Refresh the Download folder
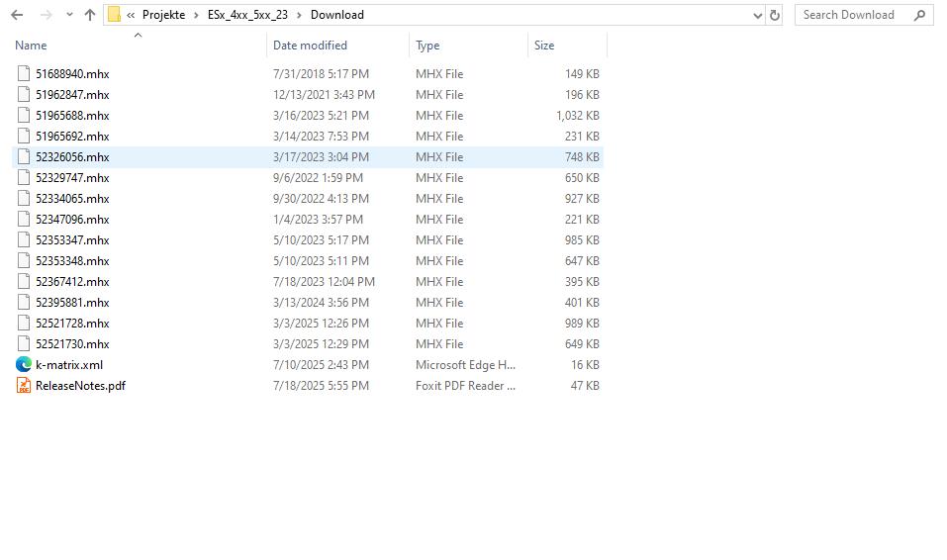 pyautogui.click(x=775, y=16)
